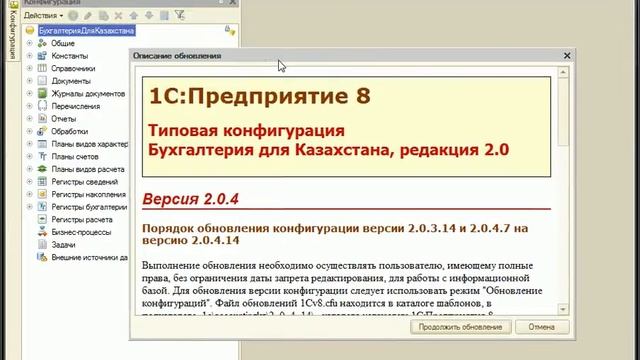Click the Задачи icon
640x360 pixels.
[42, 244]
